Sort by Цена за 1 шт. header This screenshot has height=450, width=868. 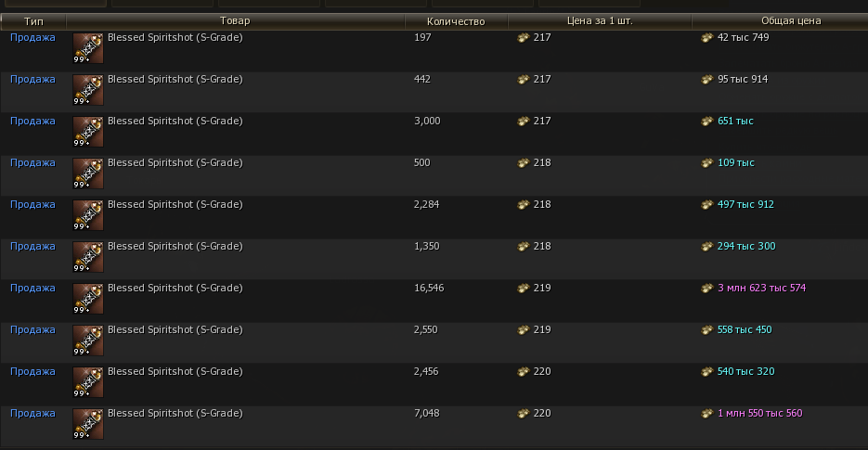tap(600, 20)
